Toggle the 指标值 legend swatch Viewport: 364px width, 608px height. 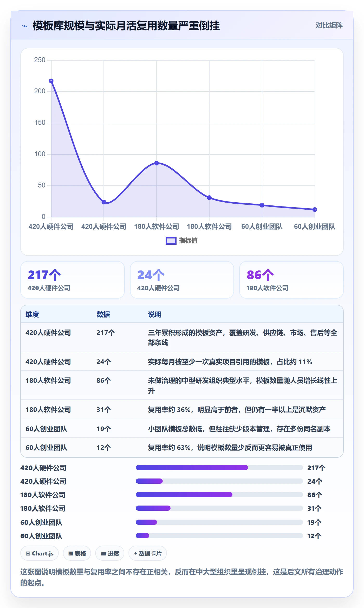point(171,241)
